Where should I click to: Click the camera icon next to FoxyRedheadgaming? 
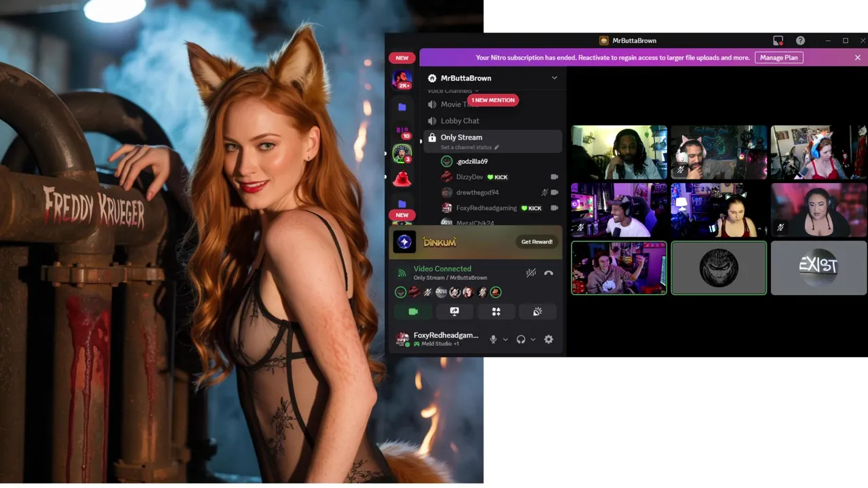point(554,208)
